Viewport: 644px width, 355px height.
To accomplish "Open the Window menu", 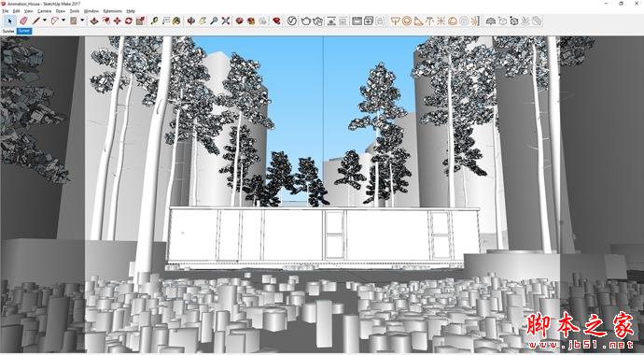I will (91, 11).
